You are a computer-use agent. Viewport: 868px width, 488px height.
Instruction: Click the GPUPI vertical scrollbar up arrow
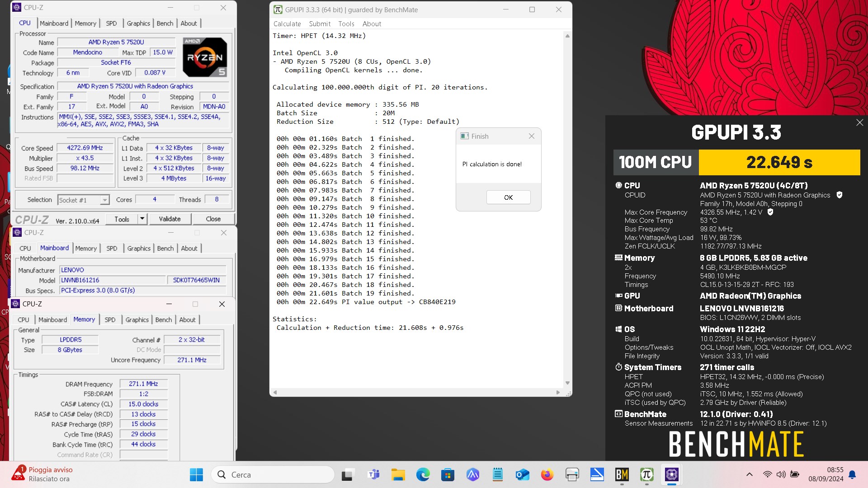[x=567, y=36]
